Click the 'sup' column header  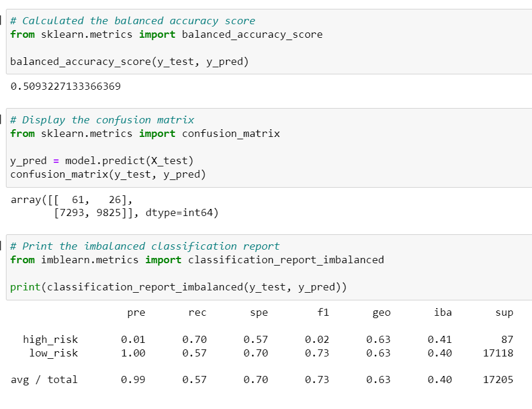[504, 313]
